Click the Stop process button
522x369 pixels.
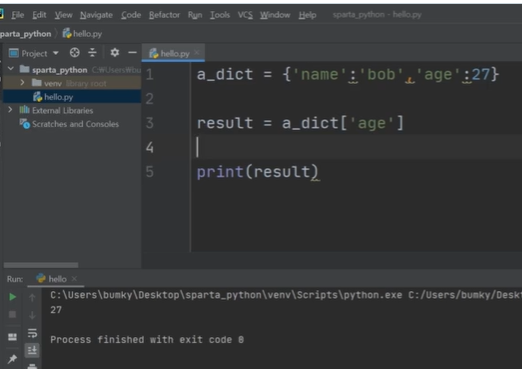12,314
